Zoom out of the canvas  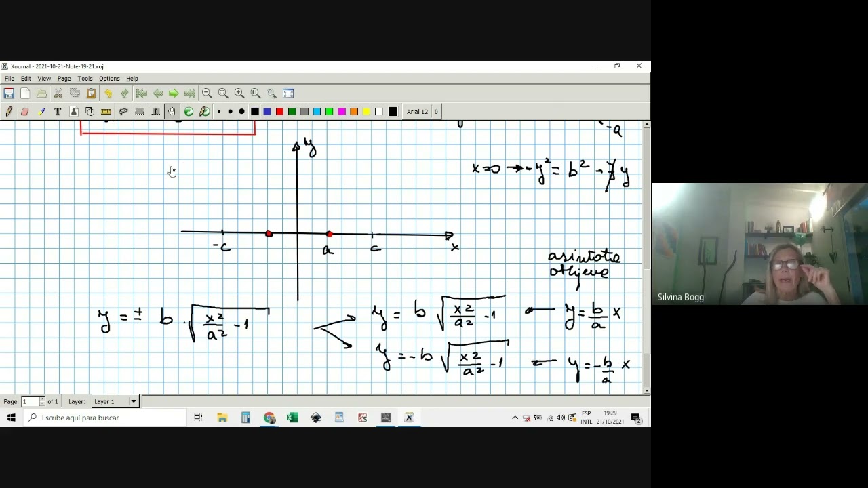pyautogui.click(x=207, y=94)
